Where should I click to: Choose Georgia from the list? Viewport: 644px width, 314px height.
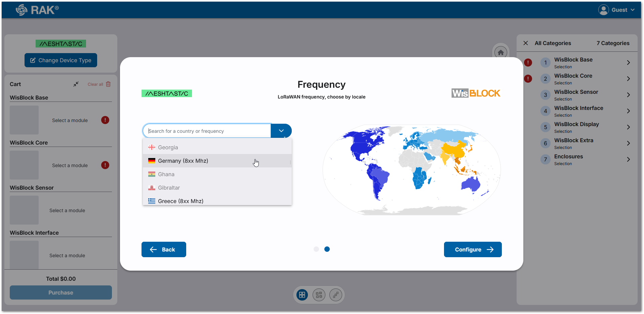pos(217,147)
